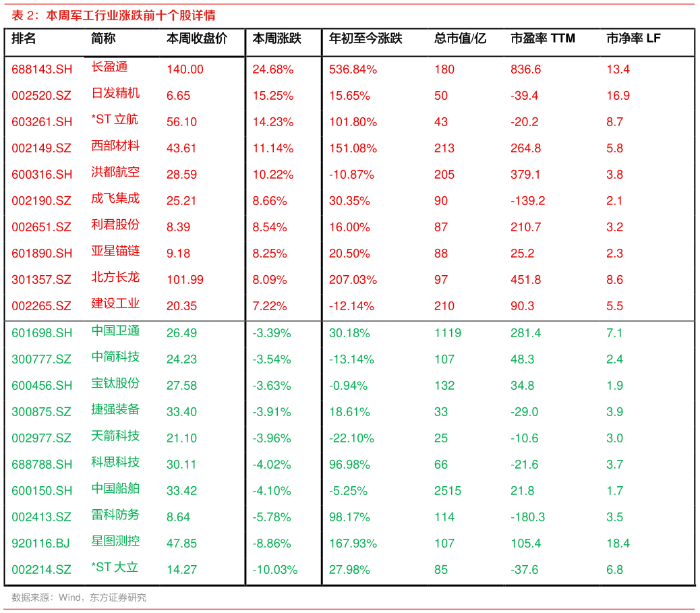Select stock code 688143.SH

42,69
